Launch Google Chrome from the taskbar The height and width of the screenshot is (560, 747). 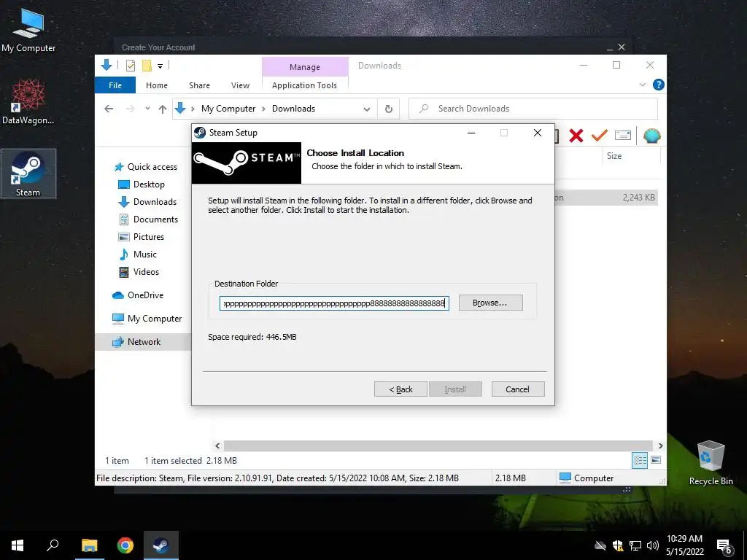(x=125, y=545)
